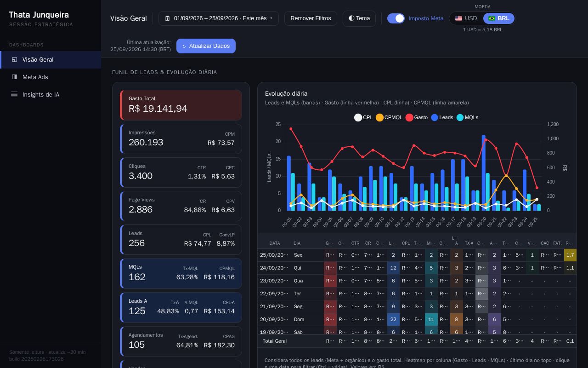Screen dimensions: 588x368
Task: Select the 20/09/20… Dom date row
Action: pyautogui.click(x=417, y=319)
